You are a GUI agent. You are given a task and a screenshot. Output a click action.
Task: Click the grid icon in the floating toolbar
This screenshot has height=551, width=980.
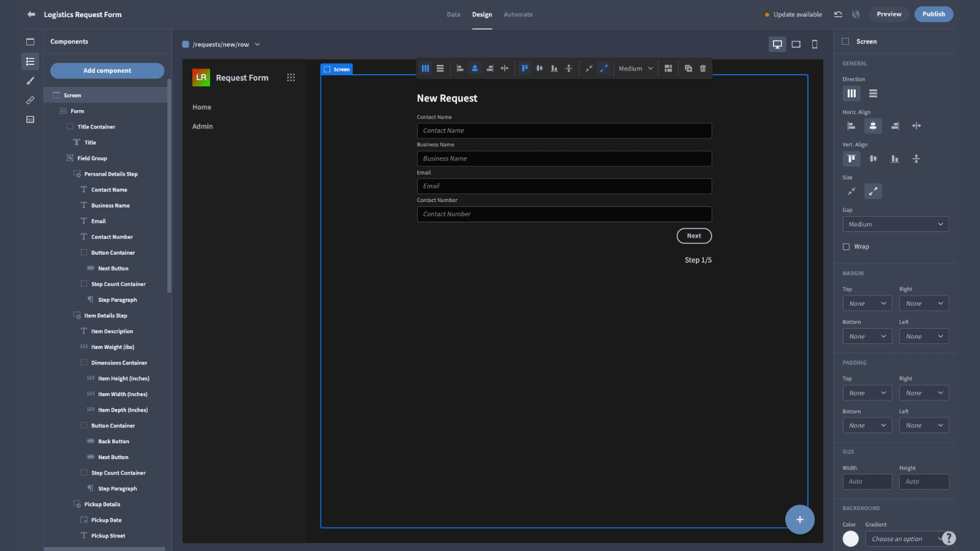coord(668,69)
